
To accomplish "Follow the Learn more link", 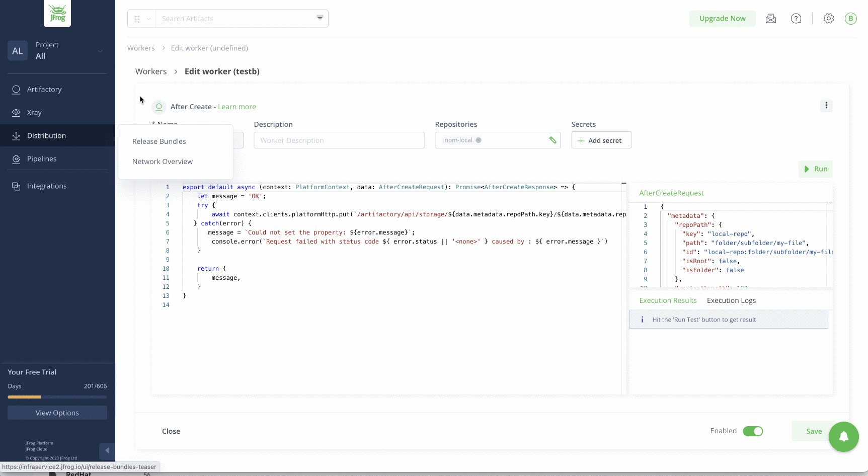I will coord(236,107).
